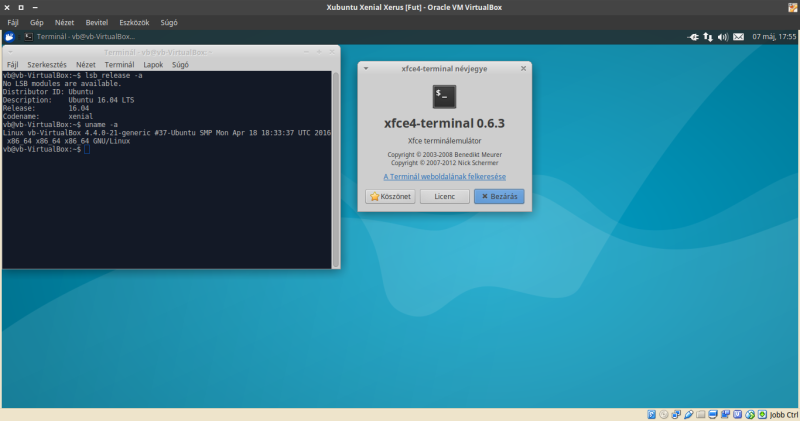The height and width of the screenshot is (421, 800).
Task: Click the Köszönet credits button
Action: pos(390,196)
